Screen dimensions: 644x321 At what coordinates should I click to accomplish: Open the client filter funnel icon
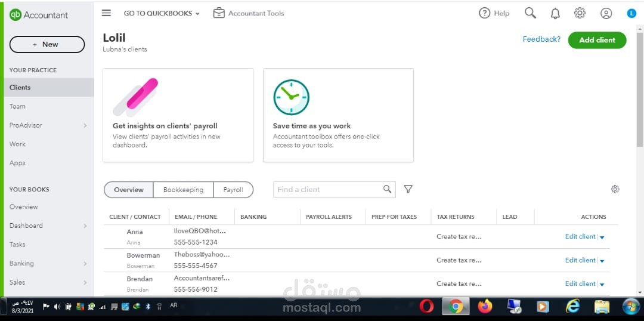coord(408,189)
